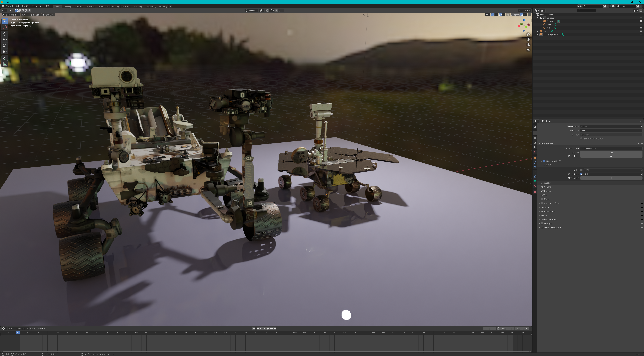Select the Scale tool in toolbar

5,46
